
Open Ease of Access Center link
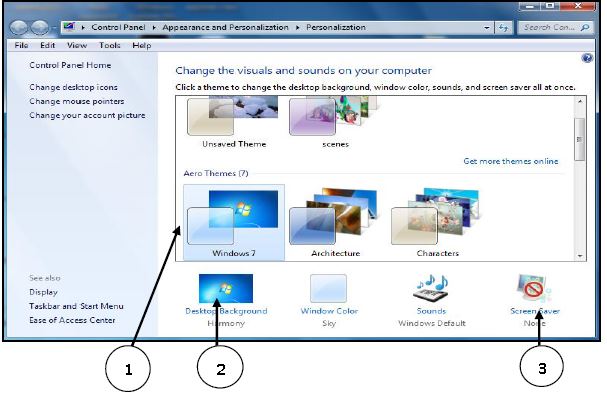click(x=72, y=320)
